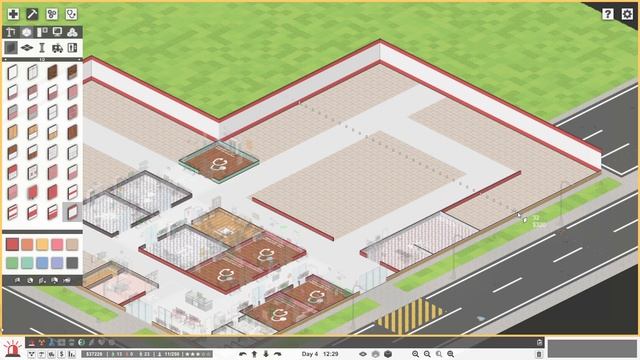
Task: Click the second magnifier zoom icon
Action: (427, 354)
